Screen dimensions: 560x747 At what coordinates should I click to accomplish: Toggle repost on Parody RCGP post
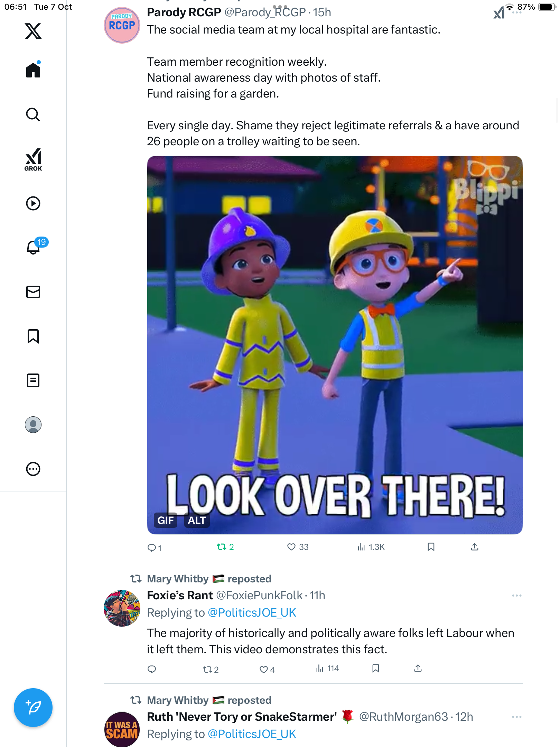pyautogui.click(x=222, y=547)
